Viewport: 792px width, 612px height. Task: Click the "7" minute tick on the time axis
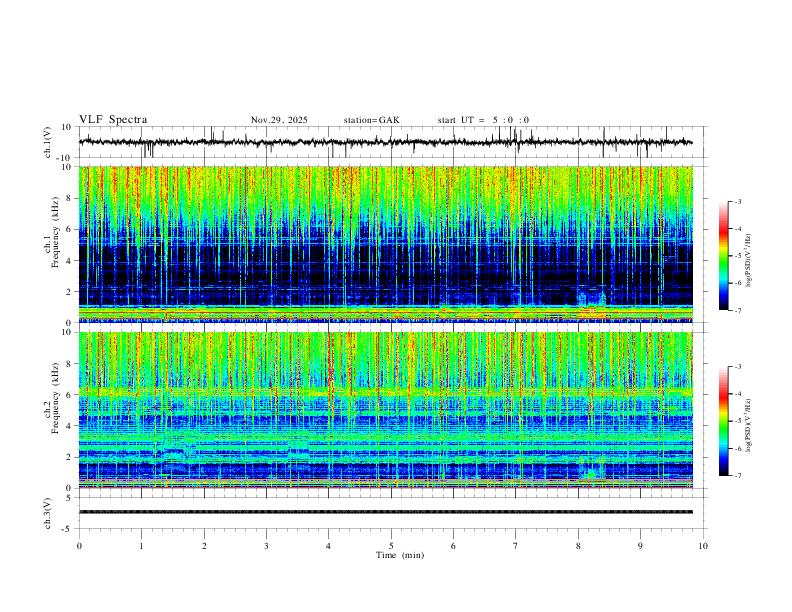click(515, 546)
